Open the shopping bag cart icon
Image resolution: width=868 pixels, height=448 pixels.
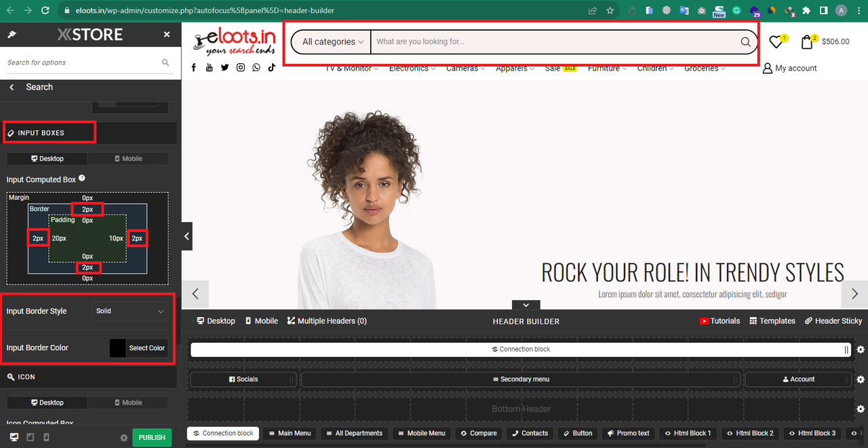point(806,42)
